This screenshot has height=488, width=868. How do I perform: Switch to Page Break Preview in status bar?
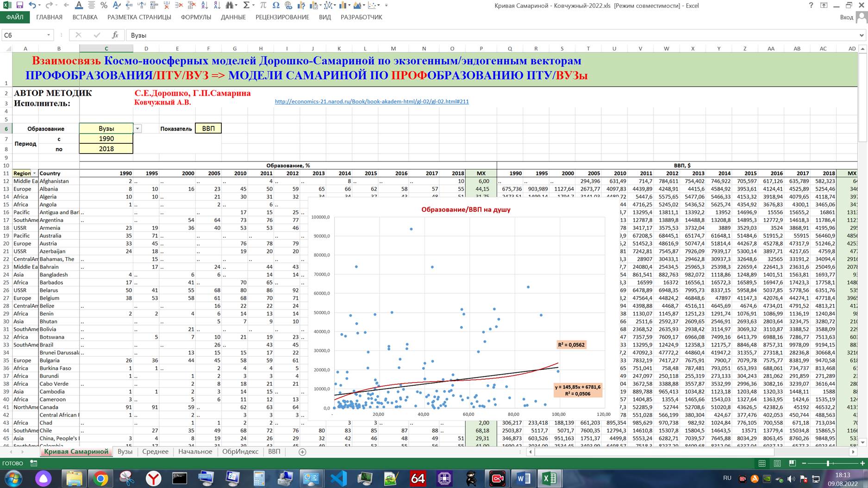[793, 463]
